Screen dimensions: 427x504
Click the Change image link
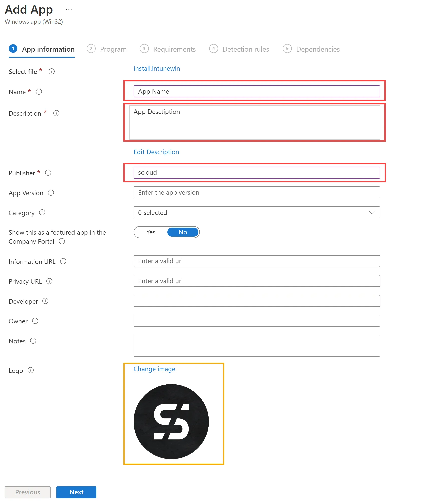pyautogui.click(x=154, y=369)
